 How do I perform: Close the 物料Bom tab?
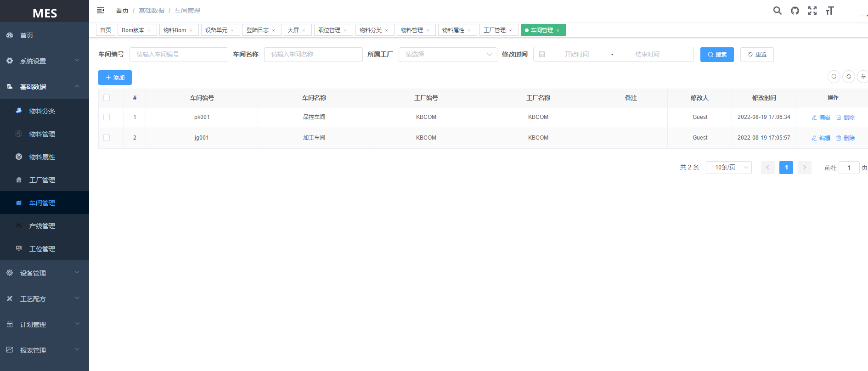[x=191, y=31]
